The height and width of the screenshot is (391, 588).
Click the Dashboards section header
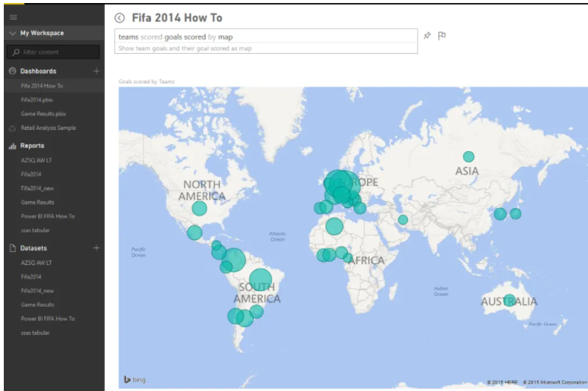pyautogui.click(x=38, y=71)
